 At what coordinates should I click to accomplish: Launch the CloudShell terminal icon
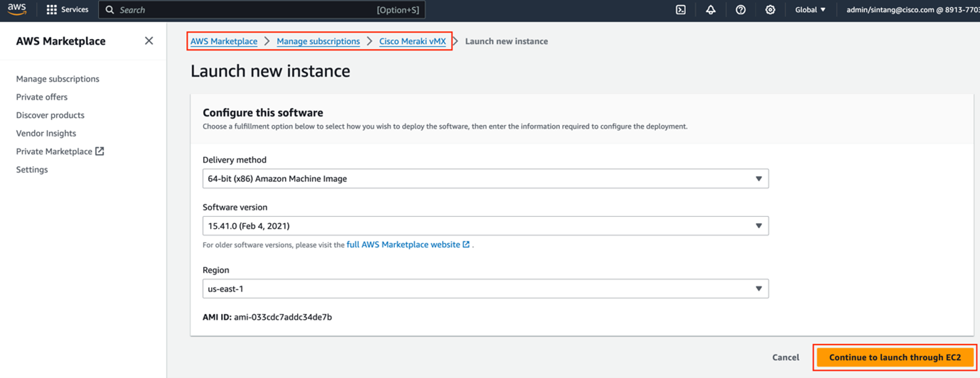680,10
